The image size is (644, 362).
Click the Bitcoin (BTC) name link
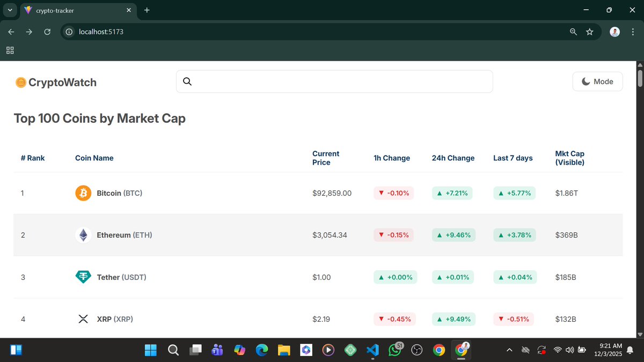pyautogui.click(x=119, y=193)
